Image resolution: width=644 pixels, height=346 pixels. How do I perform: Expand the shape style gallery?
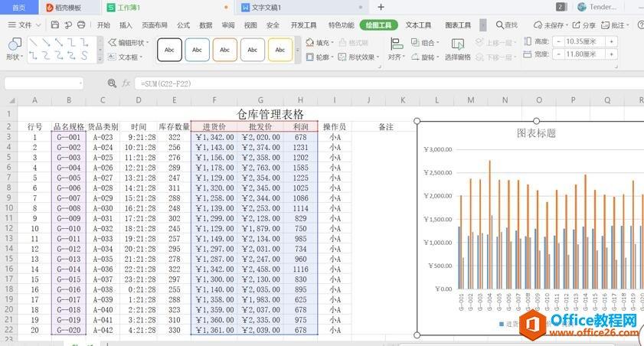coord(298,50)
